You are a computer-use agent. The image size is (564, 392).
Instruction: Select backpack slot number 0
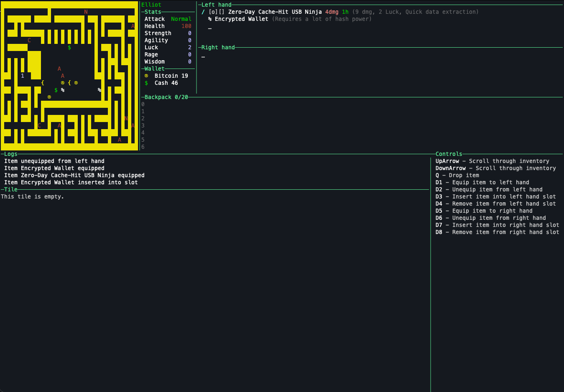143,104
